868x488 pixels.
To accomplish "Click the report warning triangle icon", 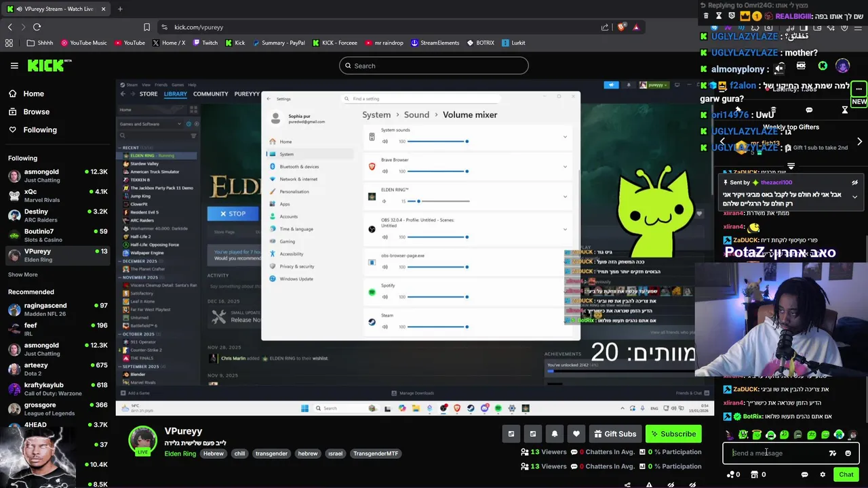I will (649, 484).
